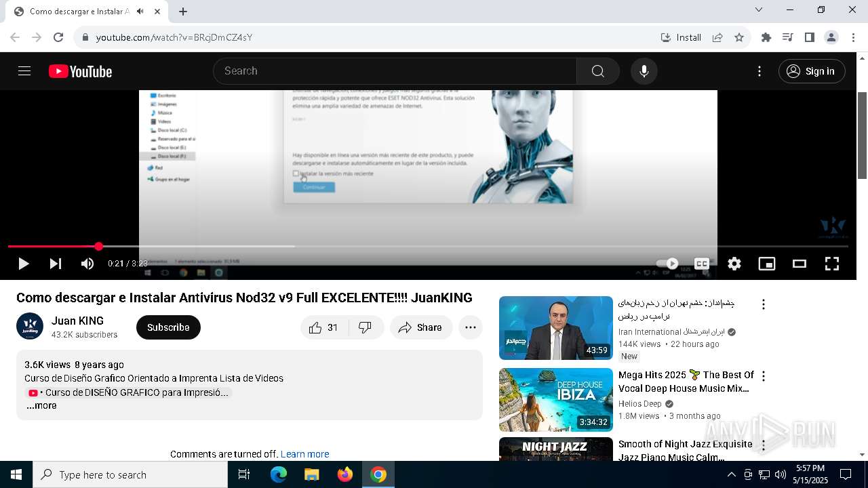Mute the tab using audio icon

pyautogui.click(x=140, y=12)
